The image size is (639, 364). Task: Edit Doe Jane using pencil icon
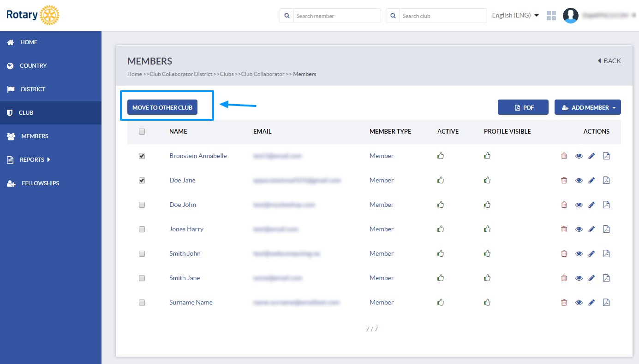[x=592, y=180]
